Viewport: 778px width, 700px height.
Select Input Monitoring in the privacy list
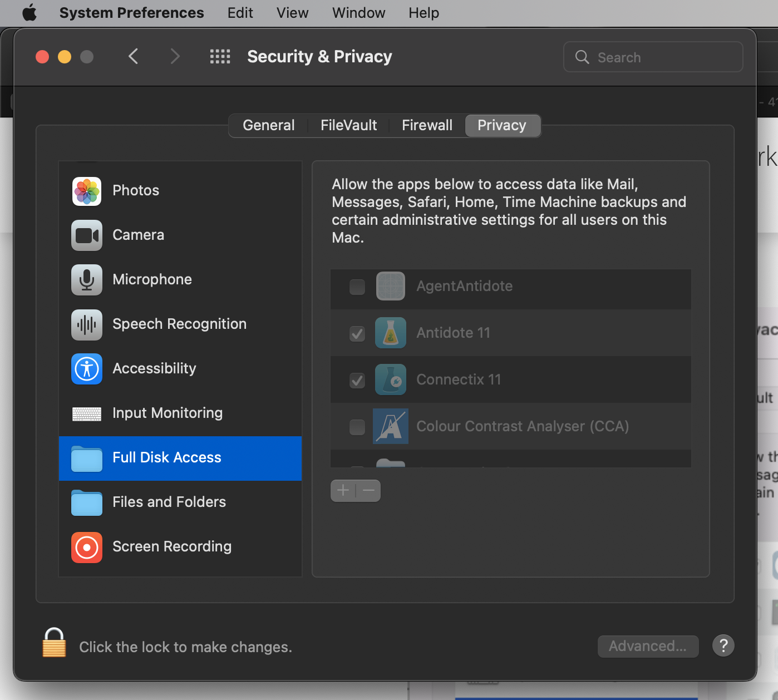[x=180, y=413]
